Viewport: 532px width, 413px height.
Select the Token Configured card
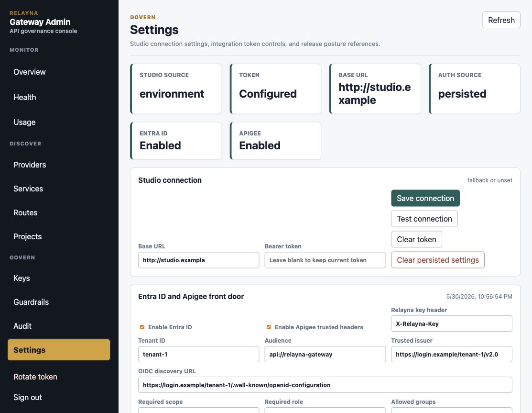(x=275, y=89)
